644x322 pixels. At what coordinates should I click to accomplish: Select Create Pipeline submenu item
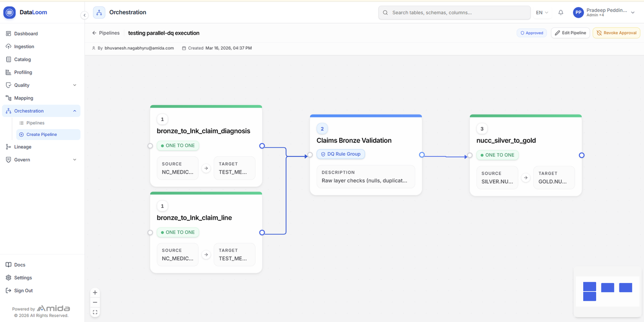pos(48,134)
